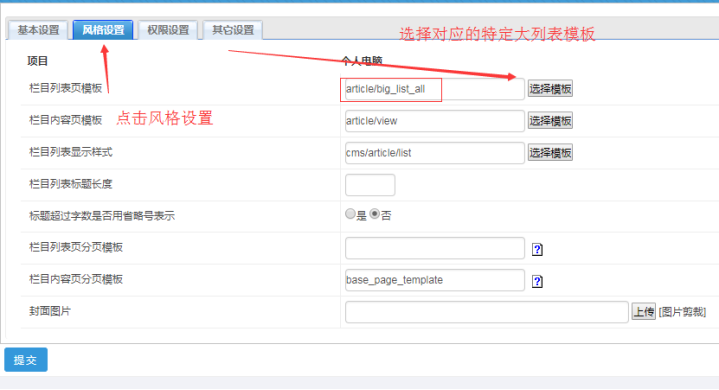719x390 pixels.
Task: Submit the form with 提交 button
Action: click(x=26, y=360)
